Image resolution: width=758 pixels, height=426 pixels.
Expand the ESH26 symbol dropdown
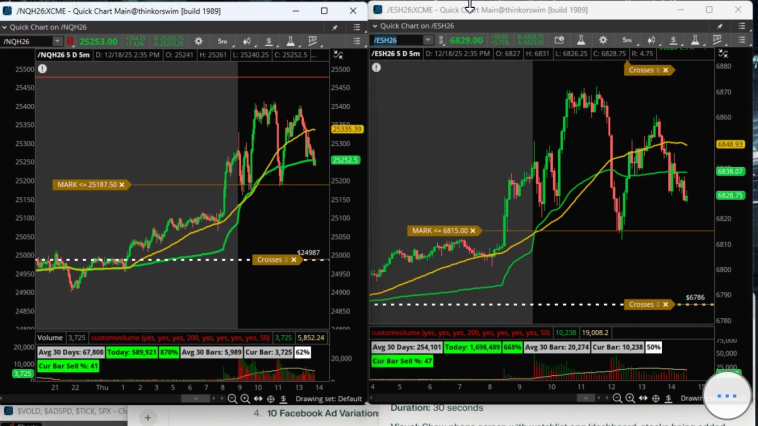coord(428,40)
